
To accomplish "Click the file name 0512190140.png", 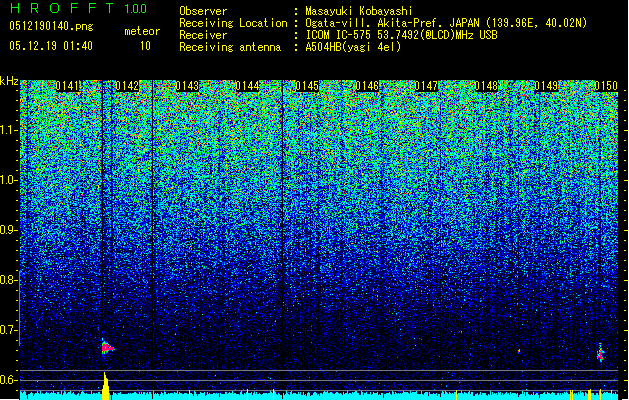I will 51,26.
